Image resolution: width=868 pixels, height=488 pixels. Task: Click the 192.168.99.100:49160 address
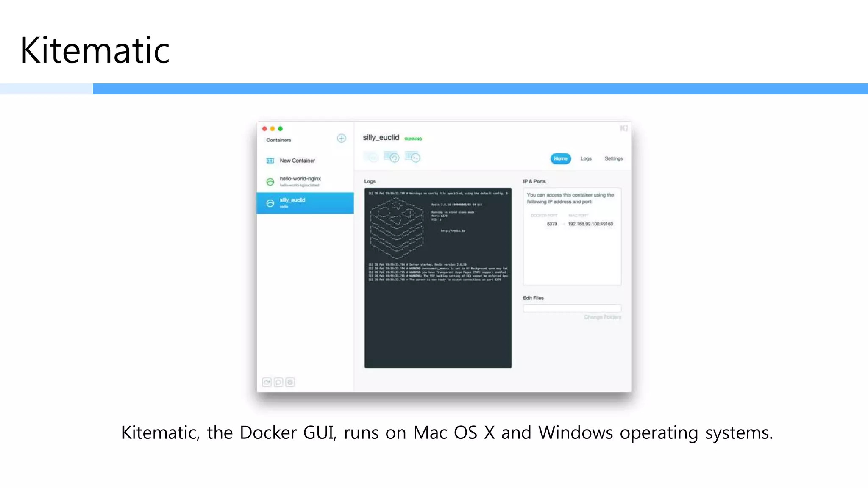click(590, 224)
